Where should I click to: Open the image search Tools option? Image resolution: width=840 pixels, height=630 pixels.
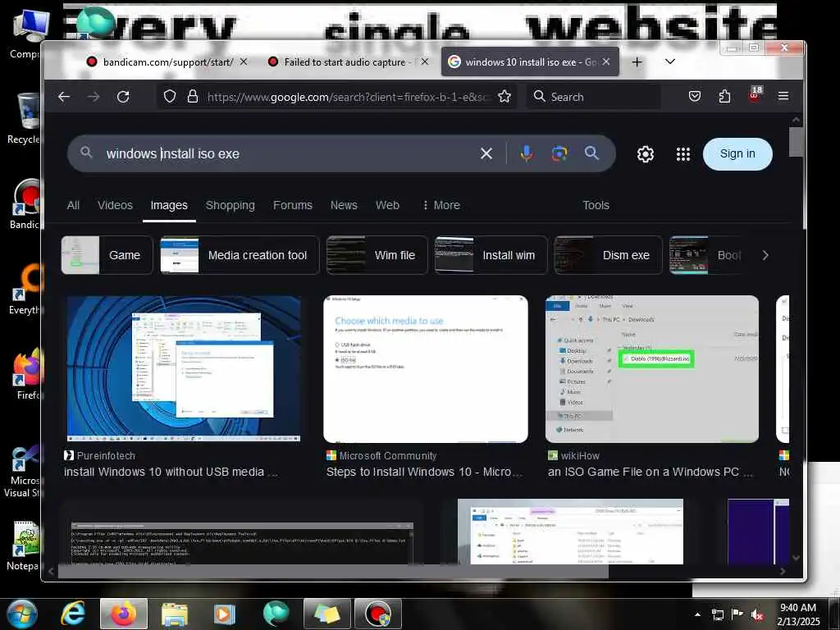pyautogui.click(x=596, y=205)
